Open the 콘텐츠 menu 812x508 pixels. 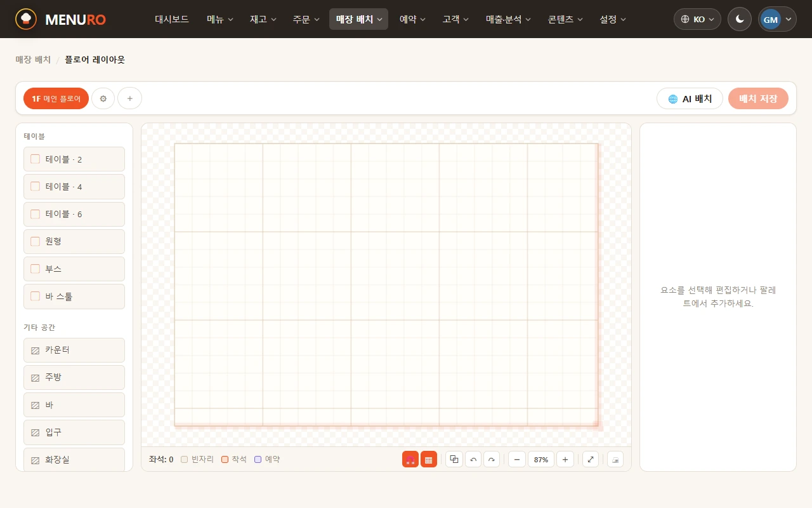[x=566, y=19]
